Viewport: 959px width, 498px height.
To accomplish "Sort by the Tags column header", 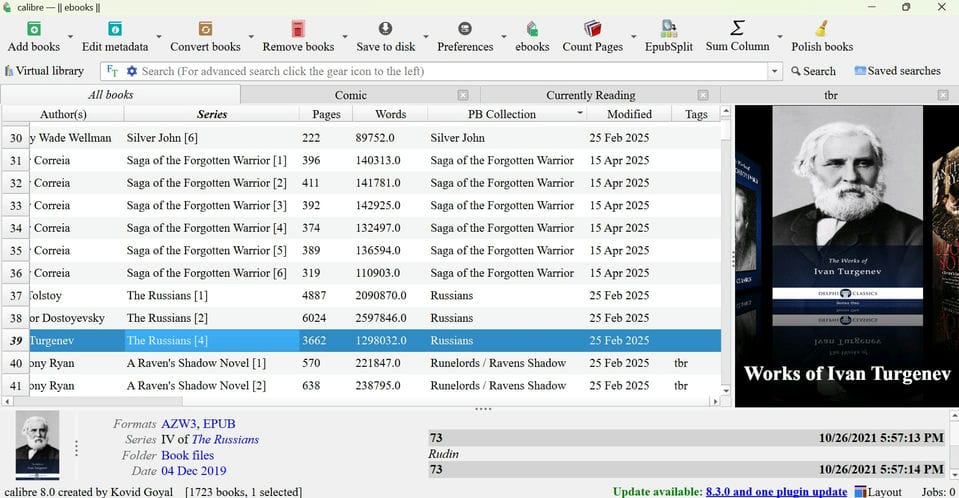I will click(695, 114).
